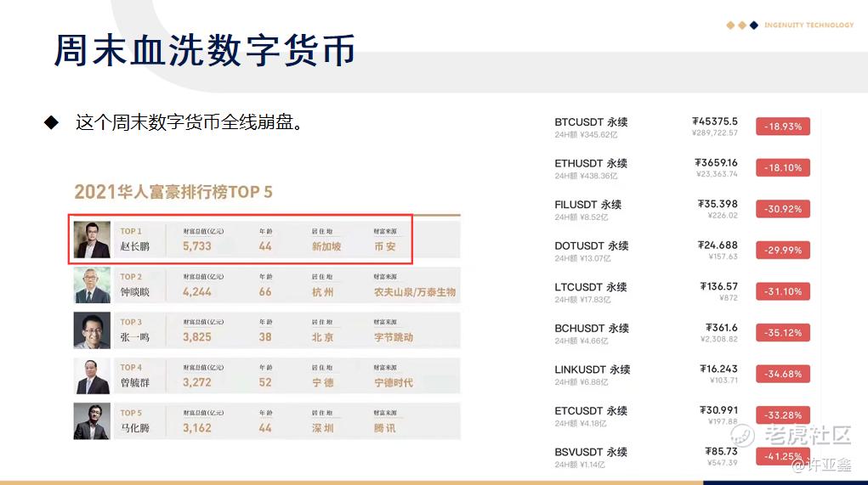Click the LTC price ₮136.57
The image size is (868, 485).
click(x=718, y=286)
